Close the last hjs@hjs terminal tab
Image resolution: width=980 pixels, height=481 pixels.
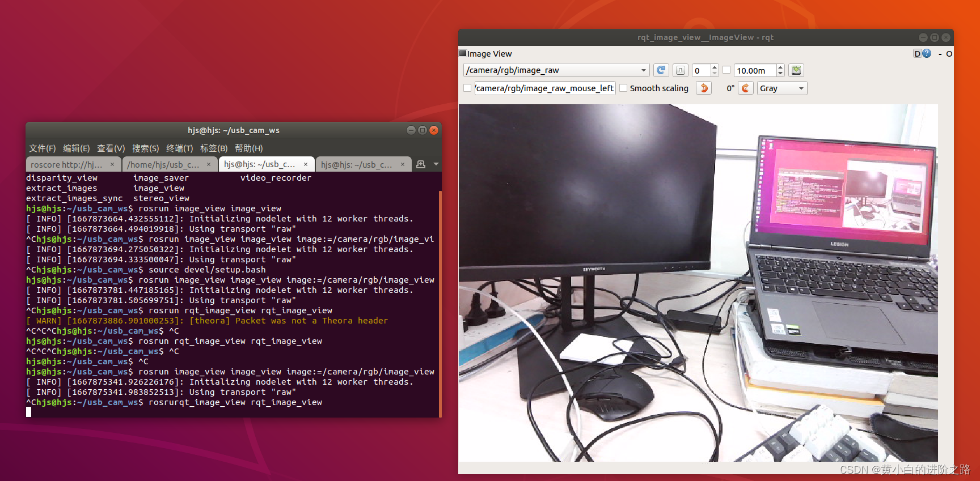(x=403, y=164)
